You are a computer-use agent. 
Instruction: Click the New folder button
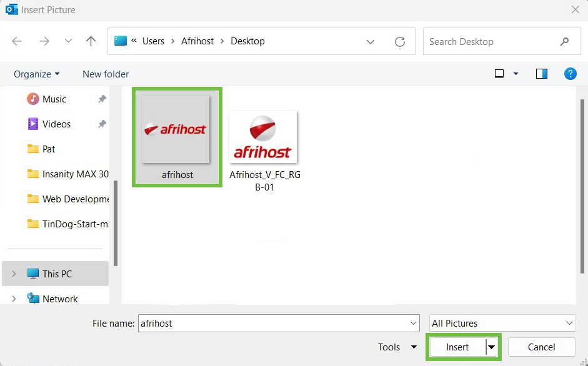point(106,74)
